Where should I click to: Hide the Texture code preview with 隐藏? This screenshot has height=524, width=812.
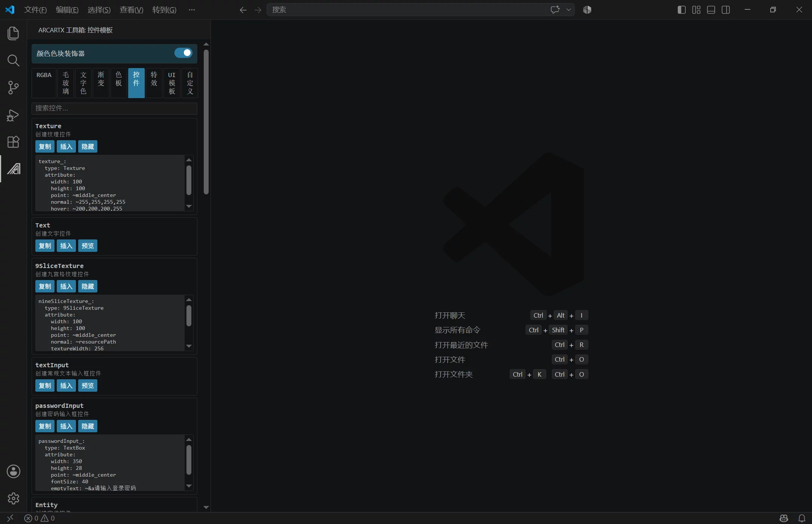coord(88,147)
